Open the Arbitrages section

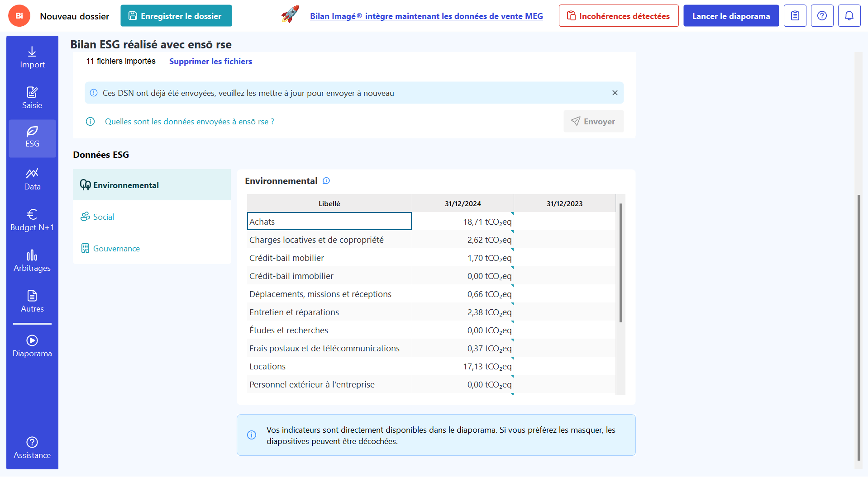coord(32,260)
